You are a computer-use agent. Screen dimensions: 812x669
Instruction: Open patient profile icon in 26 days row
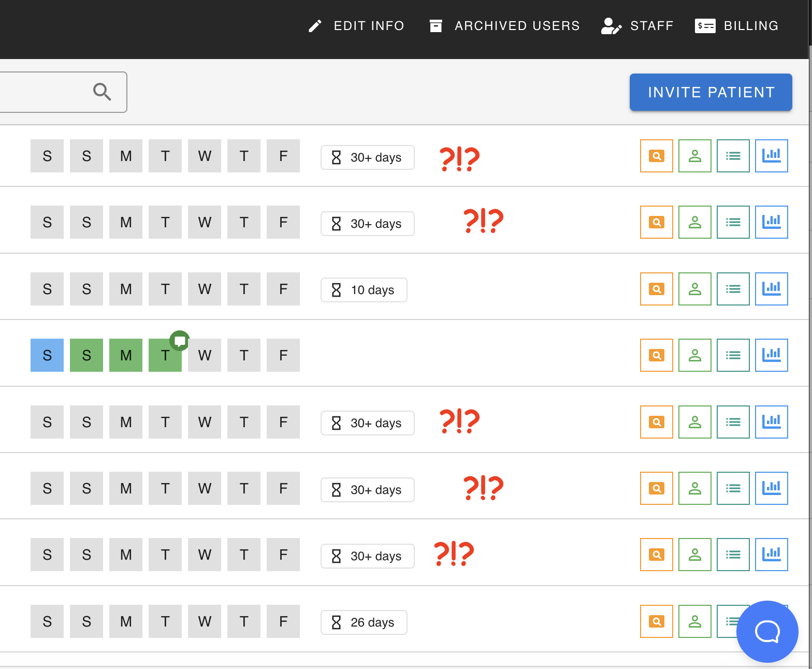tap(695, 621)
